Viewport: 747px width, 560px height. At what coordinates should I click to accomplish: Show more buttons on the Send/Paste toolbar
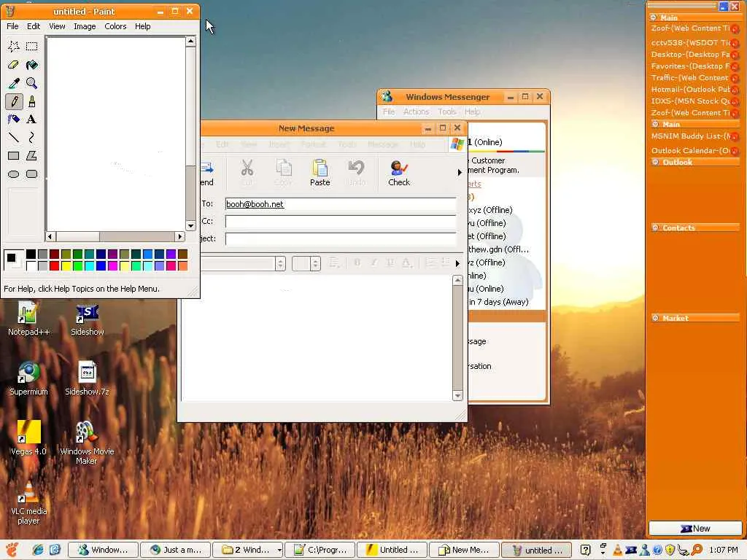460,172
